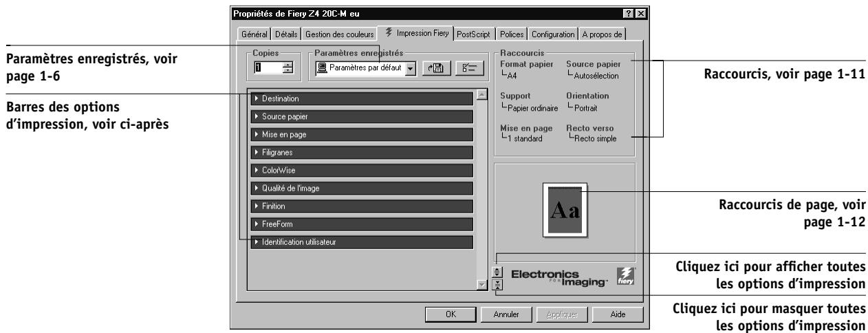Click the Annuler button
868x333 pixels.
coord(506,314)
